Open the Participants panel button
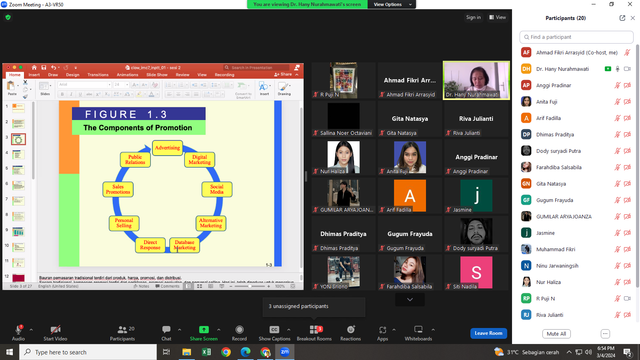The height and width of the screenshot is (360, 640). [x=122, y=332]
